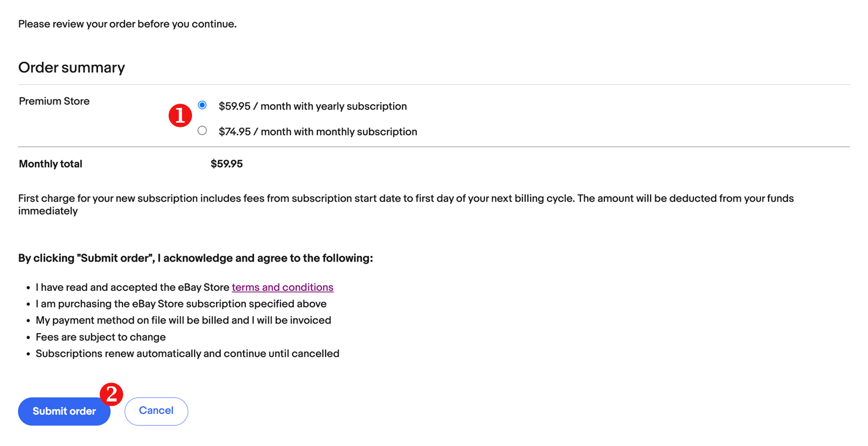Screen dimensions: 868x446
Task: Cancel the order with the Cancel button
Action: coord(156,411)
